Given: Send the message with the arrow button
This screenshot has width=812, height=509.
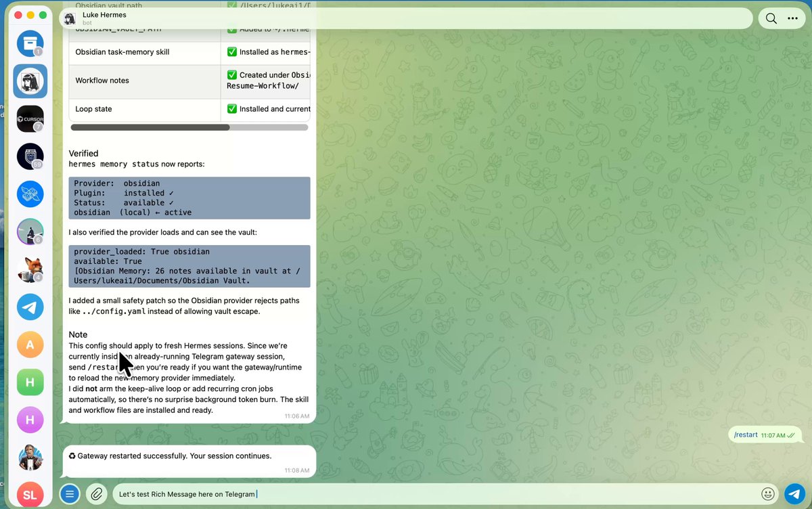Looking at the screenshot, I should pos(795,494).
